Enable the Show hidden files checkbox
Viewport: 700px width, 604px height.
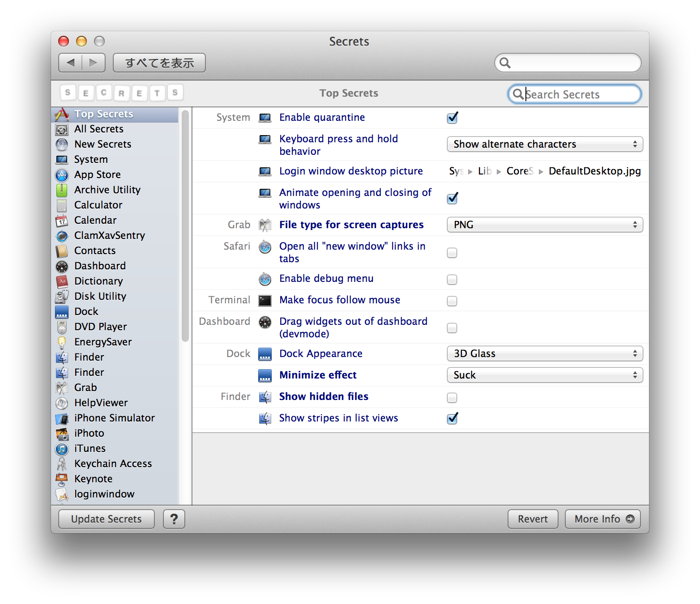452,398
